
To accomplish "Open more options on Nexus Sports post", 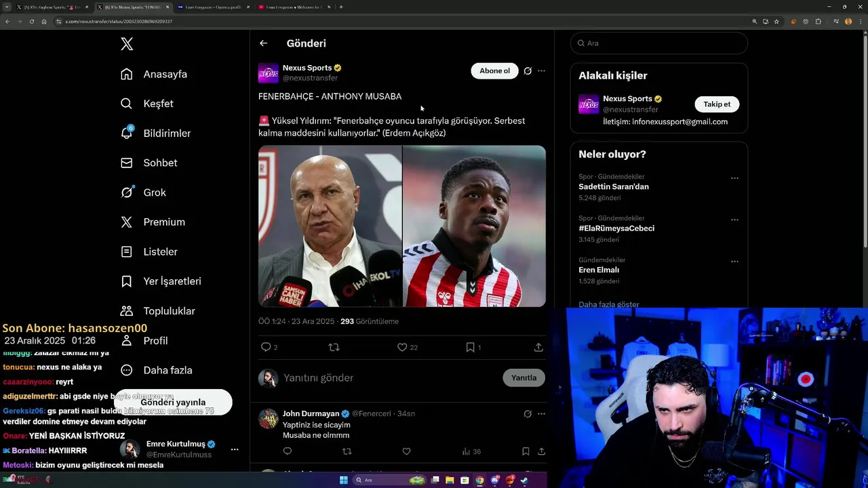I will coord(541,70).
